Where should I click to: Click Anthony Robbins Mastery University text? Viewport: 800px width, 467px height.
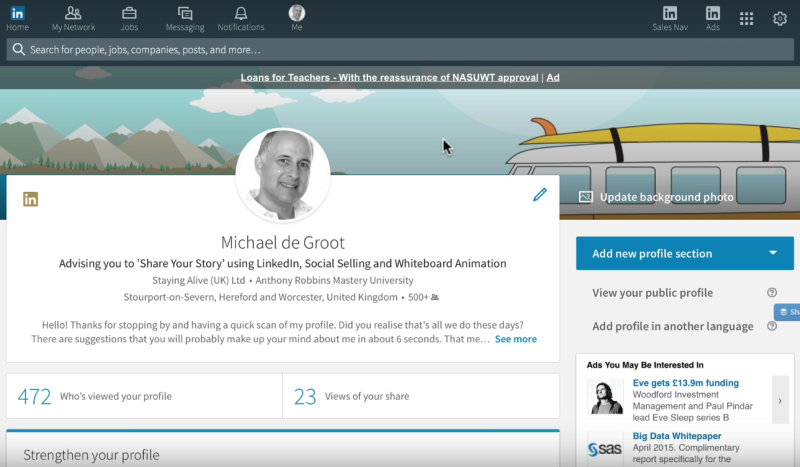tap(334, 280)
